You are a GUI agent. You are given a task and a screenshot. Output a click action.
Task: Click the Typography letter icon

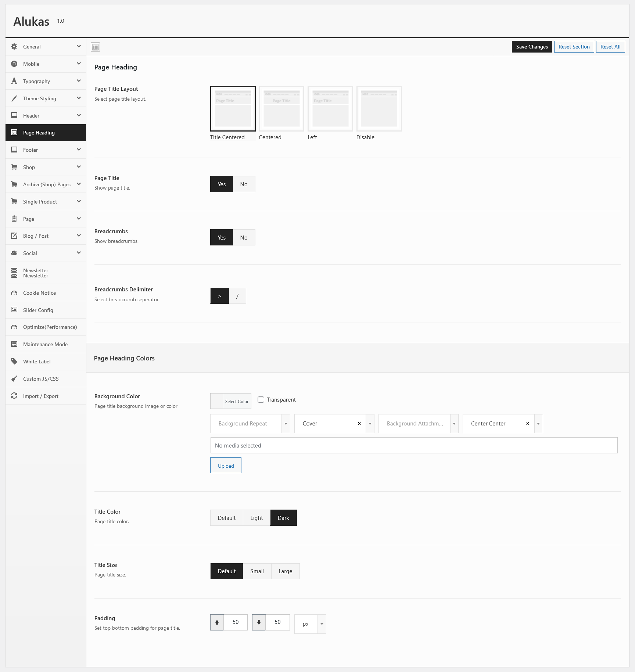[x=14, y=81]
